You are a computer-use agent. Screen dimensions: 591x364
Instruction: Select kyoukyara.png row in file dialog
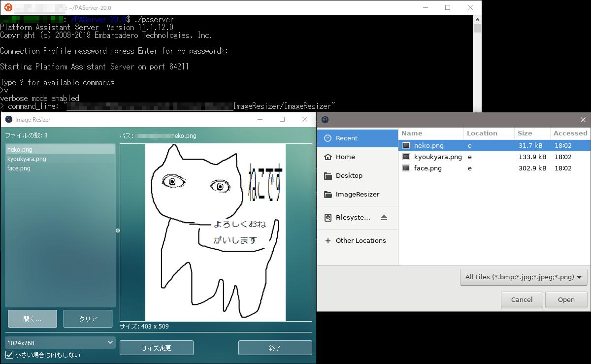click(494, 157)
